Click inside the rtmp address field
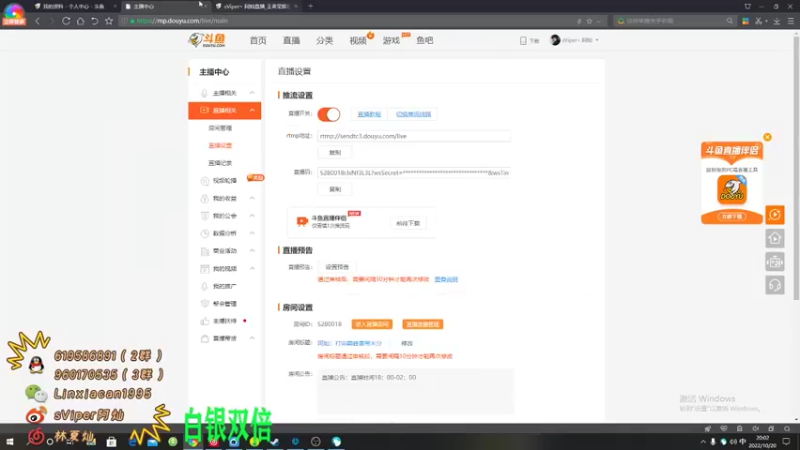 (414, 136)
